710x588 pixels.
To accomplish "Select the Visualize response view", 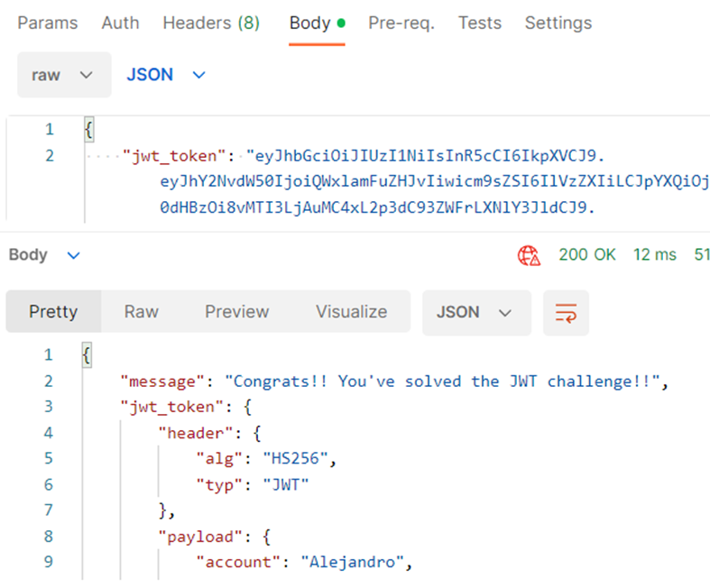I will pyautogui.click(x=351, y=312).
